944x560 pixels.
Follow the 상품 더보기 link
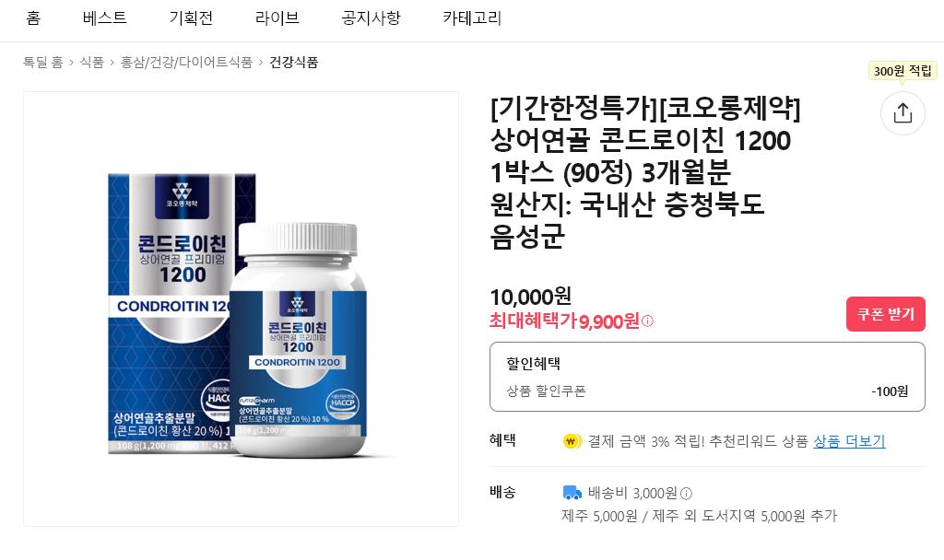pos(849,441)
